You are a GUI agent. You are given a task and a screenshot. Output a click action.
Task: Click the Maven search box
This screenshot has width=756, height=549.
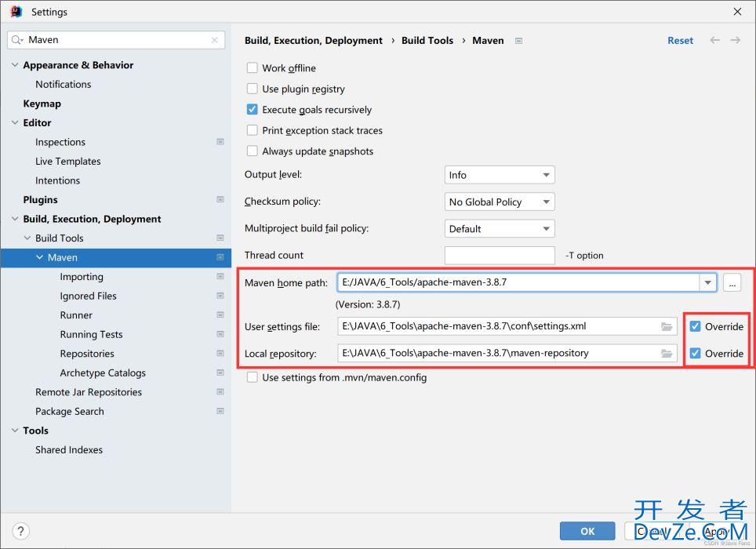(116, 40)
